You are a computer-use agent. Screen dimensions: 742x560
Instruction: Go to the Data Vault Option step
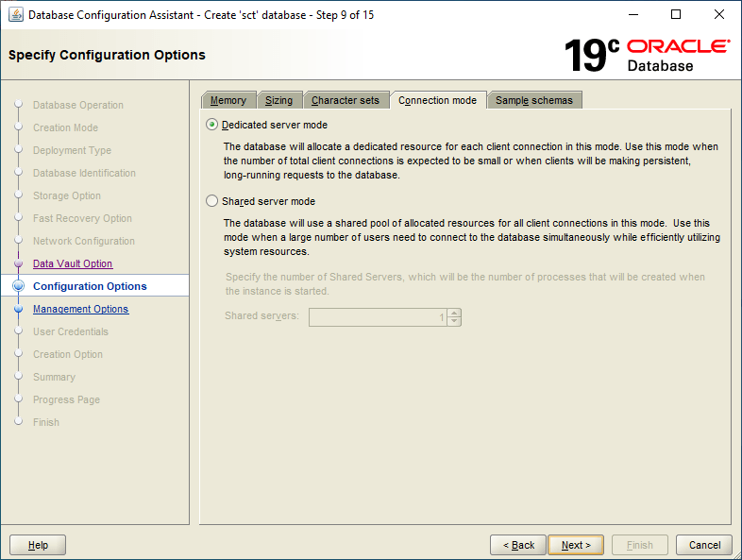click(73, 263)
